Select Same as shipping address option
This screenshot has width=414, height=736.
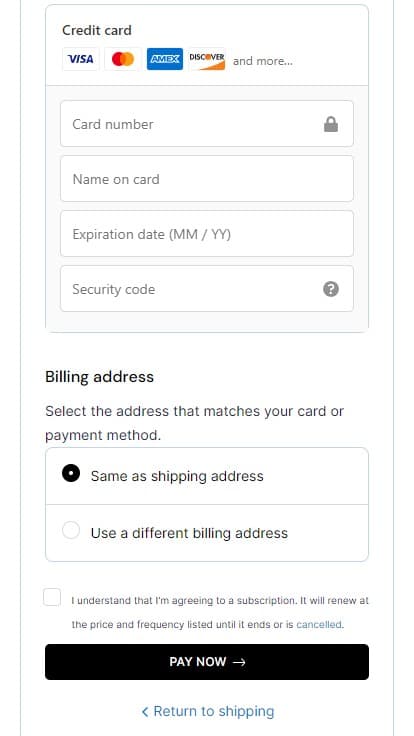207,476
